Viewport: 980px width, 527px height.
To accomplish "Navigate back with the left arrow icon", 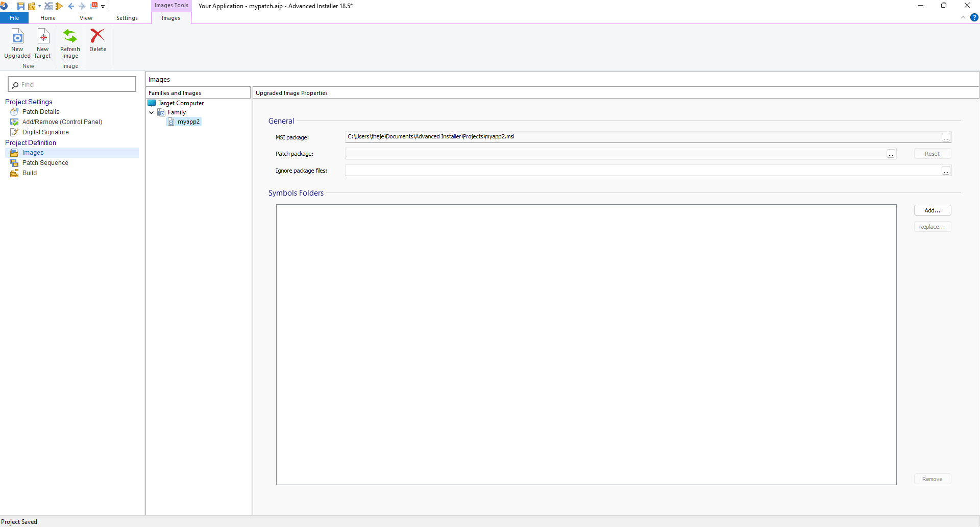I will tap(71, 6).
